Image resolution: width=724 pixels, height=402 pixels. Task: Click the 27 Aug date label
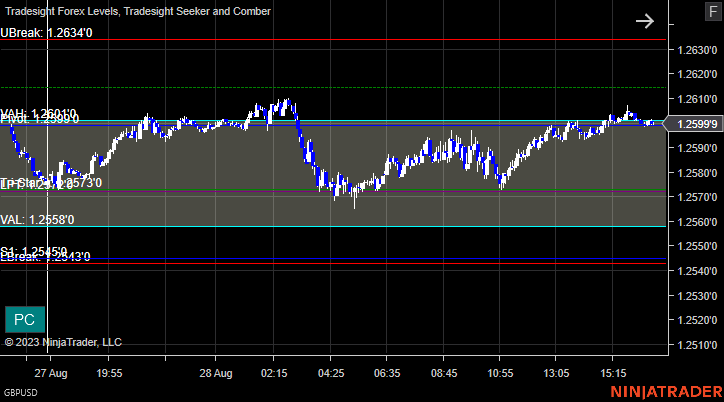(x=51, y=373)
